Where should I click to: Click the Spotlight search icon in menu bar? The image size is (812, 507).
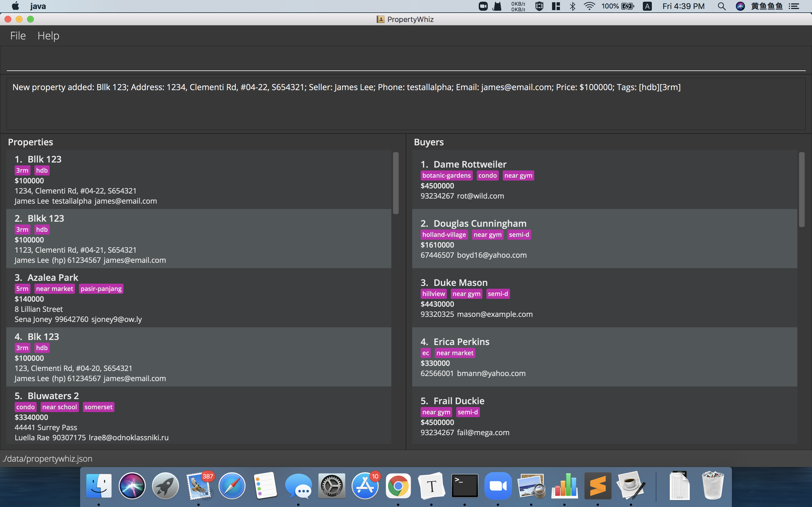[x=722, y=6]
